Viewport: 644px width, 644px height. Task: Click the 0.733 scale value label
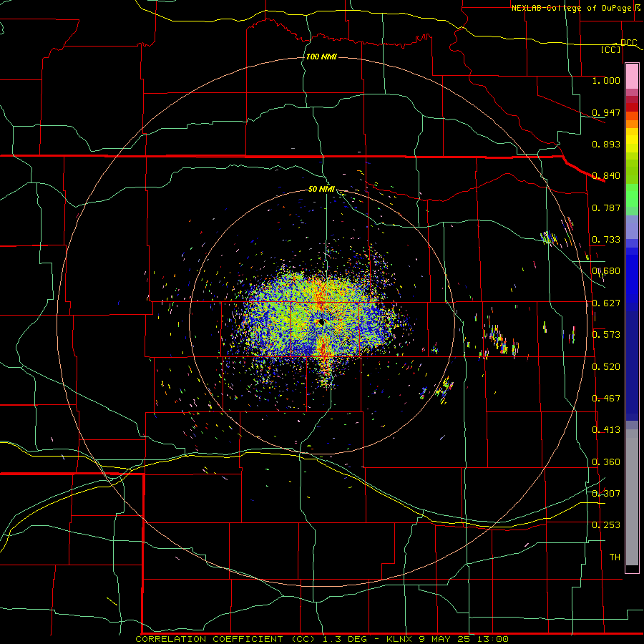(606, 240)
